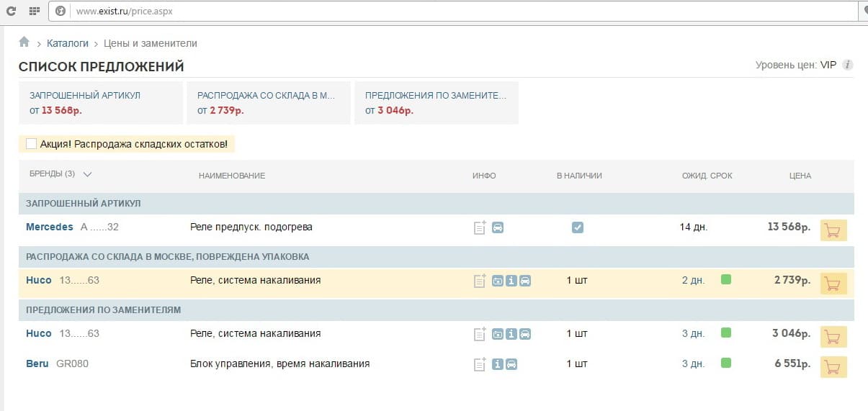Add Huco relay 2 739р. to cart
This screenshot has width=868, height=411.
click(833, 284)
